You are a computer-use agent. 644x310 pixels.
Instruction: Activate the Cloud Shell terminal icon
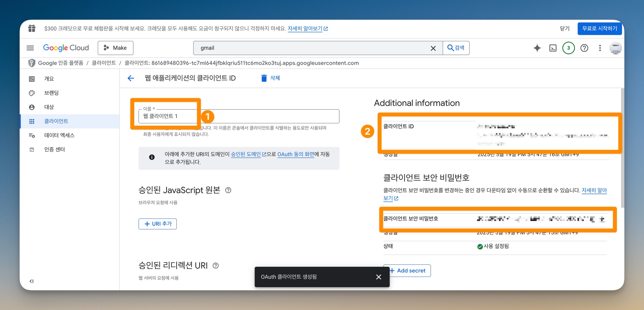tap(553, 48)
